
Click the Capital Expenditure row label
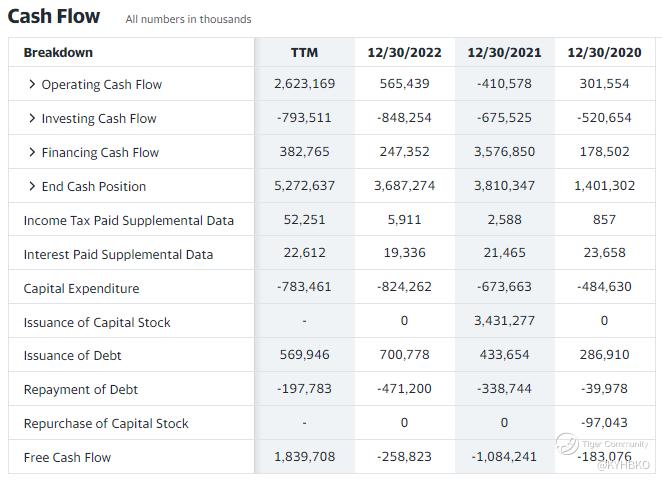[81, 288]
